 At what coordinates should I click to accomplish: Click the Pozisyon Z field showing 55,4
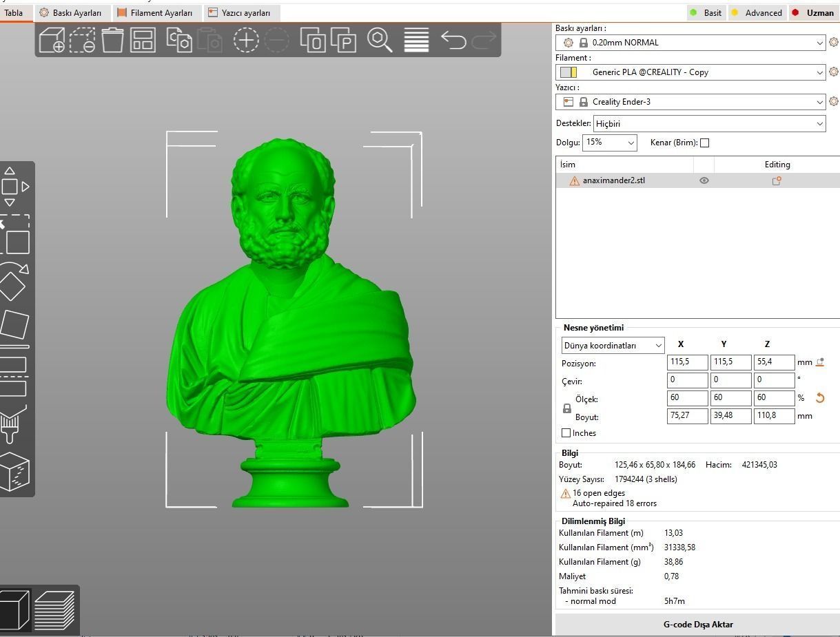[774, 362]
